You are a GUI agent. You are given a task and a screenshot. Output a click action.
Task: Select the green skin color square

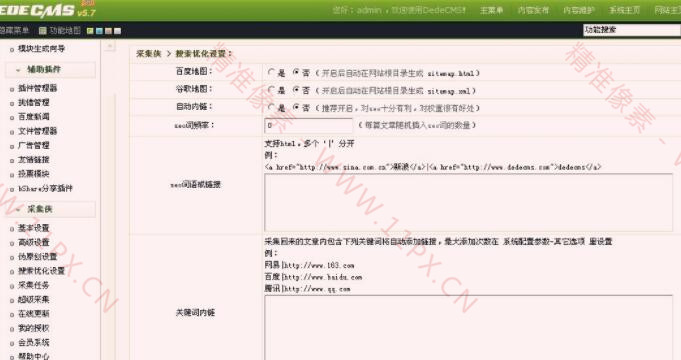tap(90, 31)
